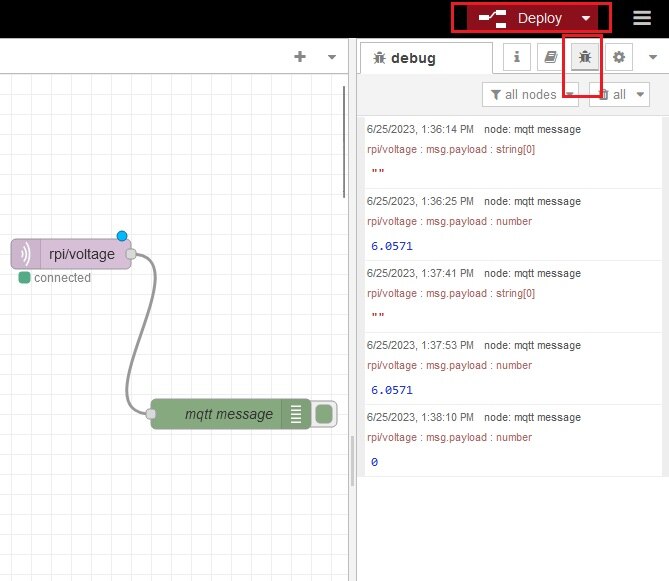Open the main hamburger menu
Screen dimensions: 669x581
[x=642, y=18]
